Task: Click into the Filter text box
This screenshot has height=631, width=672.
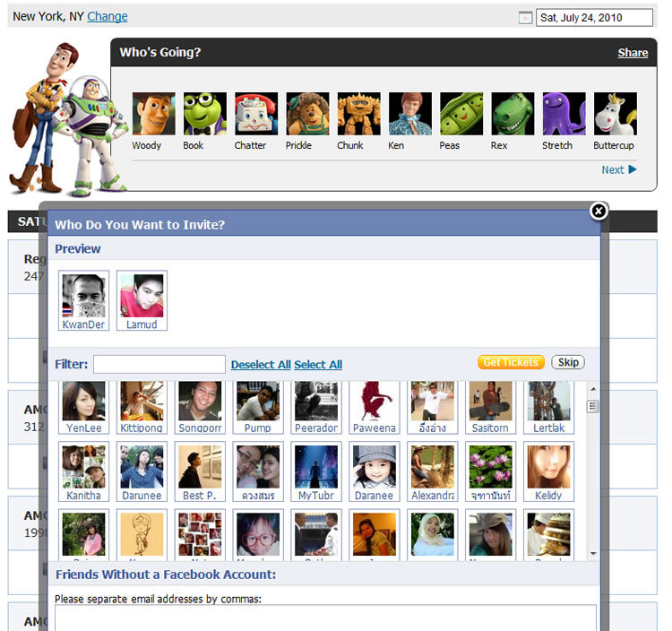Action: pos(159,364)
